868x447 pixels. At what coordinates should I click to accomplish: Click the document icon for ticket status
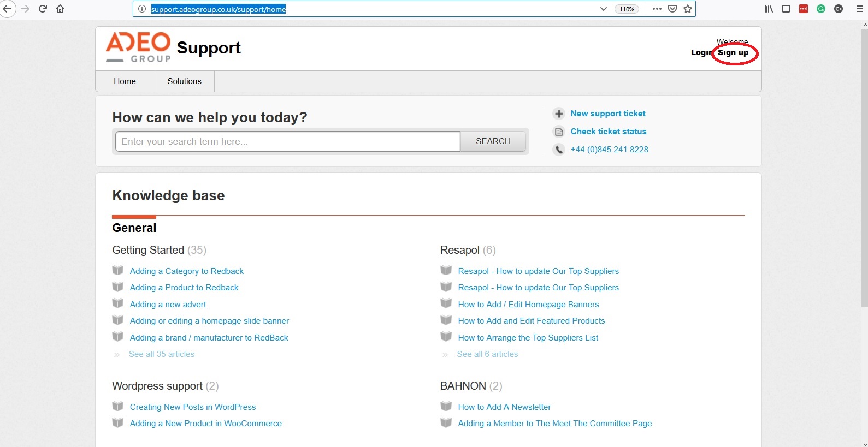pos(559,132)
